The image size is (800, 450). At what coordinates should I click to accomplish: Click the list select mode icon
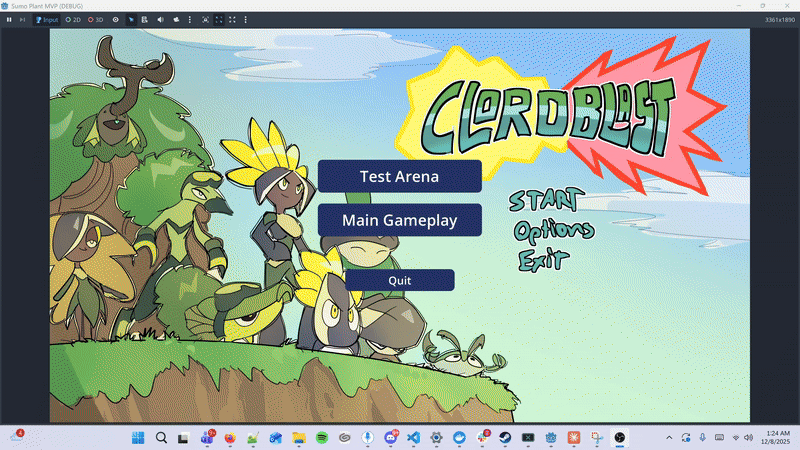click(144, 19)
